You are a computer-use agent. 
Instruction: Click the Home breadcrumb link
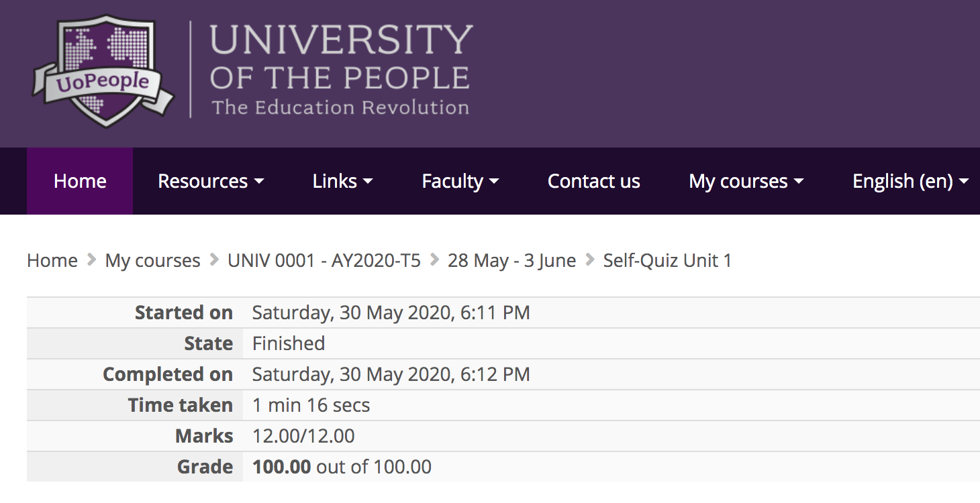coord(52,260)
